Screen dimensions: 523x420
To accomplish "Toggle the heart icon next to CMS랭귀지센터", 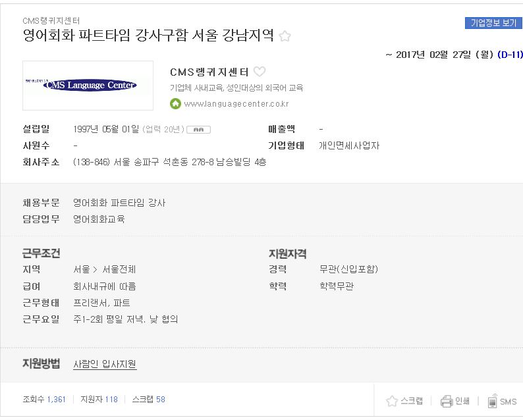I will [260, 71].
